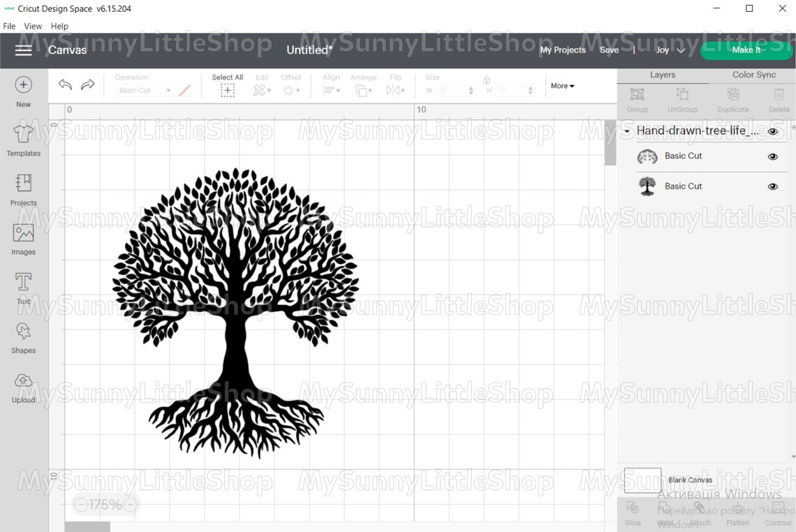Hide the first Basic Cut layer
796x532 pixels.
tap(772, 156)
